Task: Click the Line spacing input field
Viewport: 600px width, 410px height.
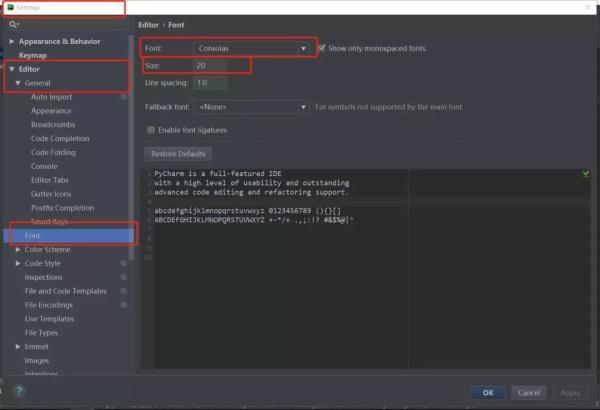Action: 210,83
